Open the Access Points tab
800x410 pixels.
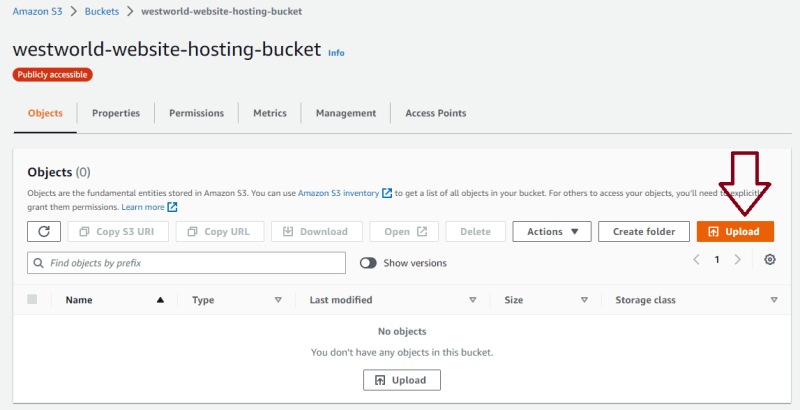(436, 113)
